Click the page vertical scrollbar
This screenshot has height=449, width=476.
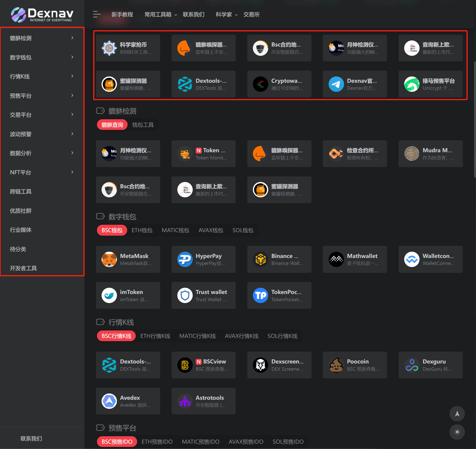475,120
